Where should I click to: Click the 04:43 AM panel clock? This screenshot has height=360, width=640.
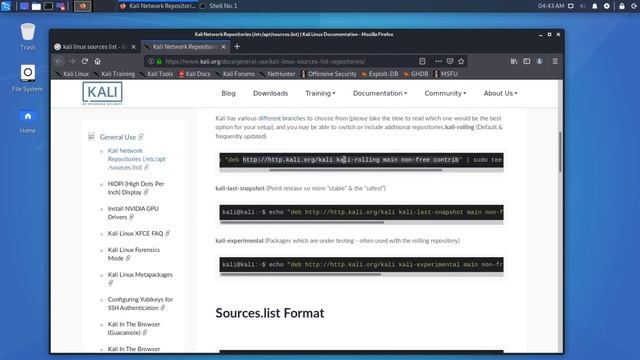[x=551, y=6]
